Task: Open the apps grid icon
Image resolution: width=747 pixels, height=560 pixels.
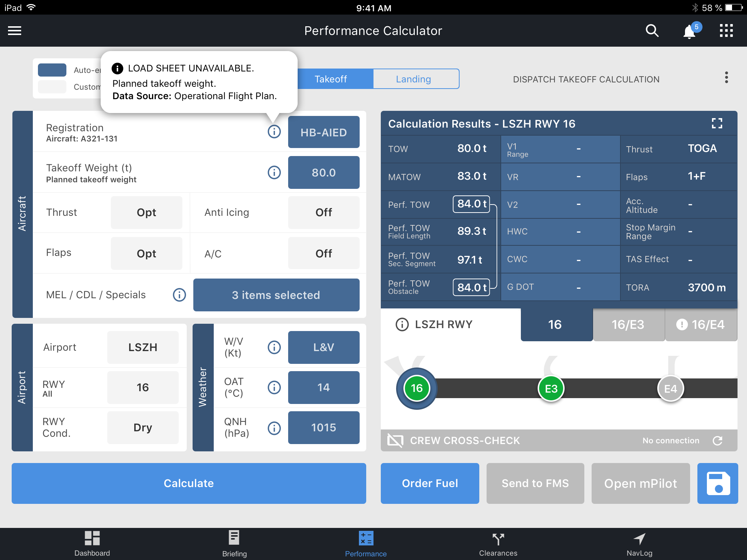Action: click(726, 31)
